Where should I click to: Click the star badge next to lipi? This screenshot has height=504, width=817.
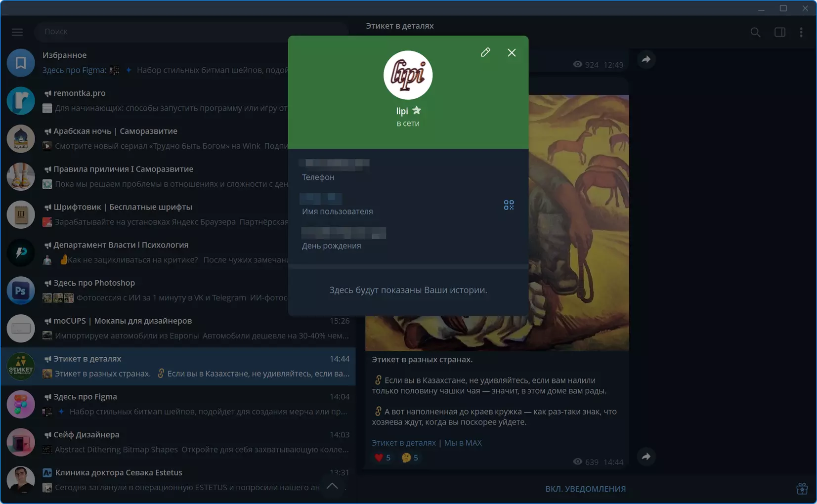(x=417, y=111)
